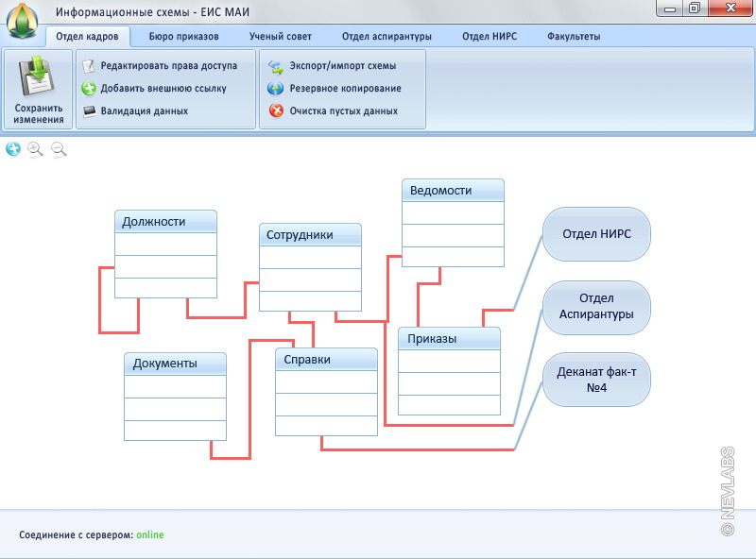756x559 pixels.
Task: Zoom out with the minus magnifier
Action: pyautogui.click(x=59, y=149)
